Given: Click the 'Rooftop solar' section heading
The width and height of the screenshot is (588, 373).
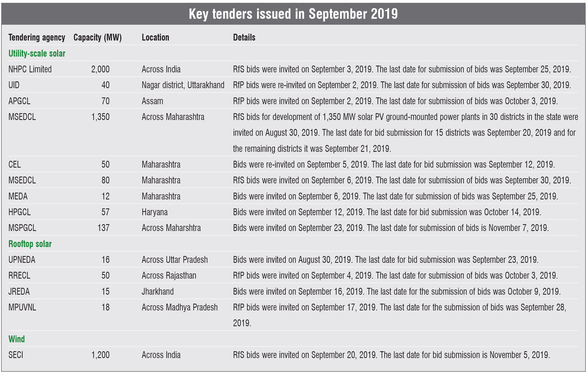Looking at the screenshot, I should [x=30, y=244].
